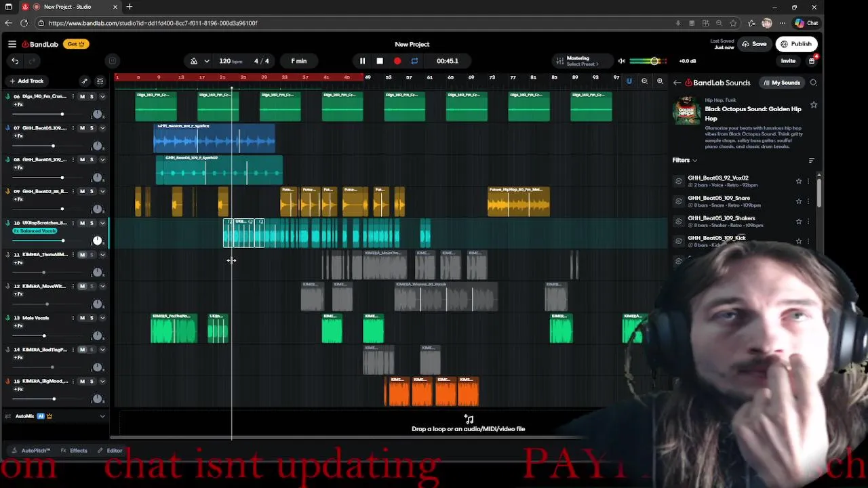Expand the AutoMix section
This screenshot has height=488, width=868.
[102, 416]
